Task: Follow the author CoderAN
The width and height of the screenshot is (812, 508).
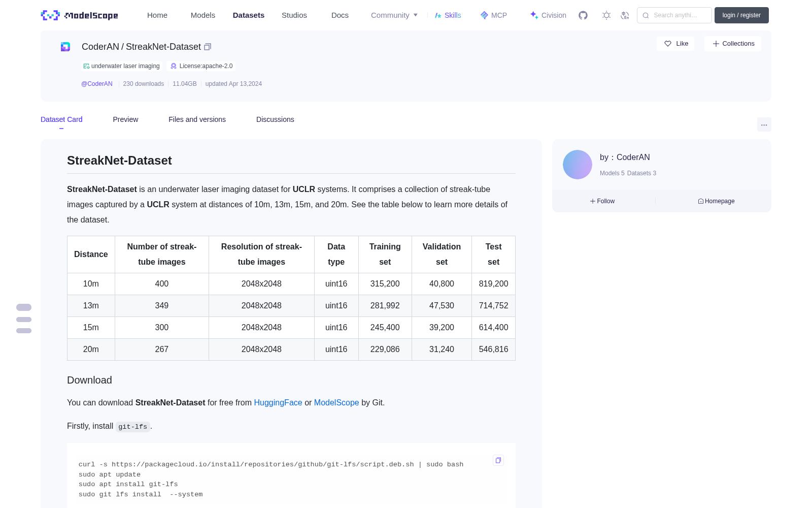Action: pyautogui.click(x=602, y=201)
